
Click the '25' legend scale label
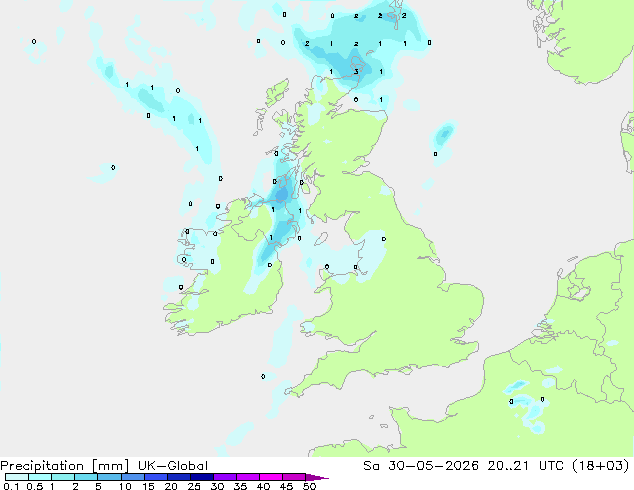click(194, 486)
